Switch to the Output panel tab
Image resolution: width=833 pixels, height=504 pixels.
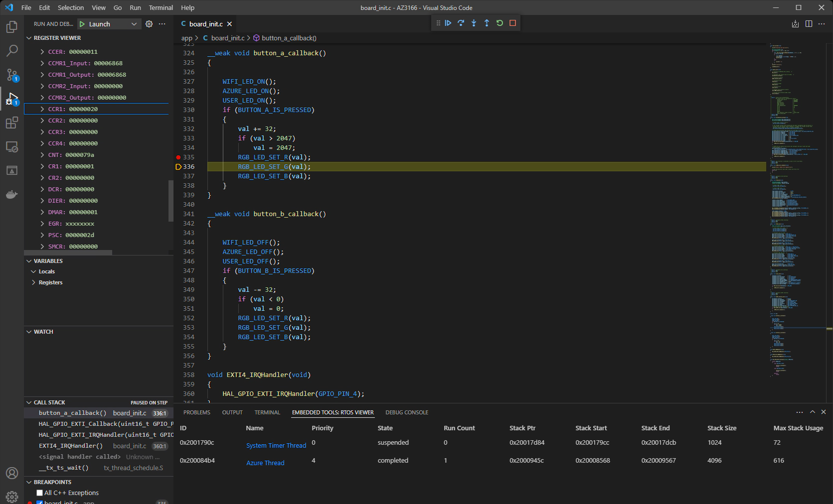pos(232,412)
